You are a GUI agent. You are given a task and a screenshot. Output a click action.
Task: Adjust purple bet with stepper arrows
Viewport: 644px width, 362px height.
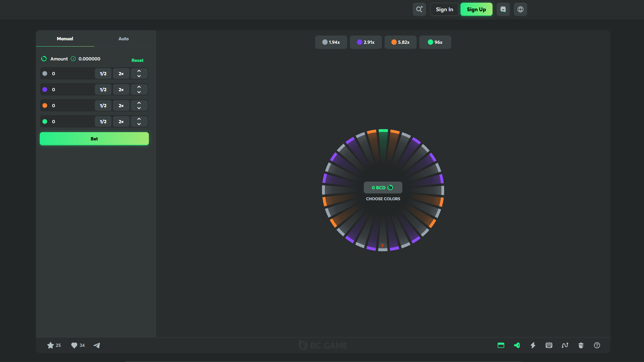click(x=139, y=89)
